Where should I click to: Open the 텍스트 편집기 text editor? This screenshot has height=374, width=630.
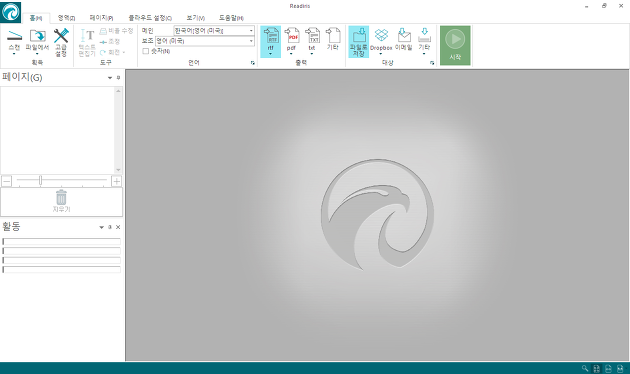point(87,42)
